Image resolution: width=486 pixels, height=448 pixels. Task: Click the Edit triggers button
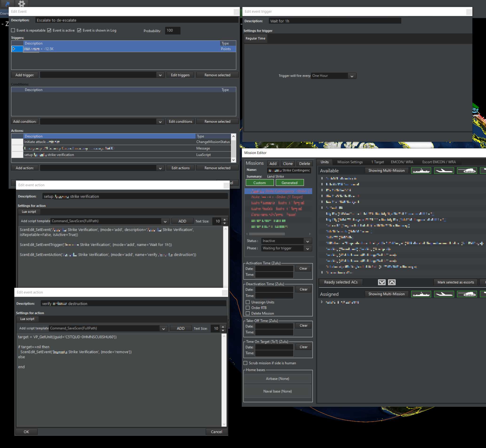tap(180, 75)
